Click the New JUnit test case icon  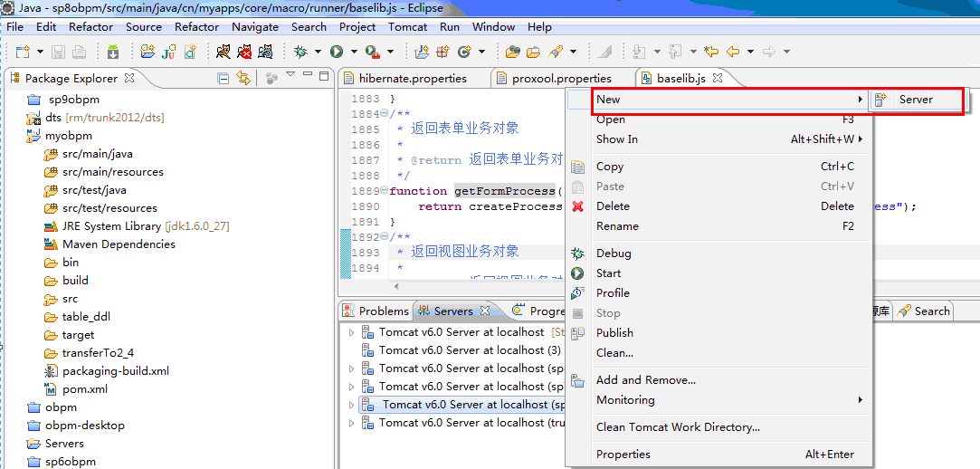click(168, 52)
